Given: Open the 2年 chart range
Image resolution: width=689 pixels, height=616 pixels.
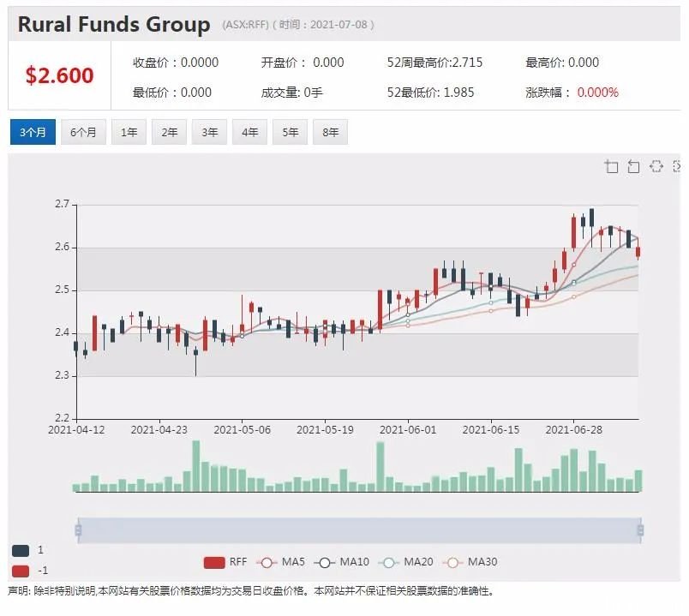Looking at the screenshot, I should pos(169,132).
